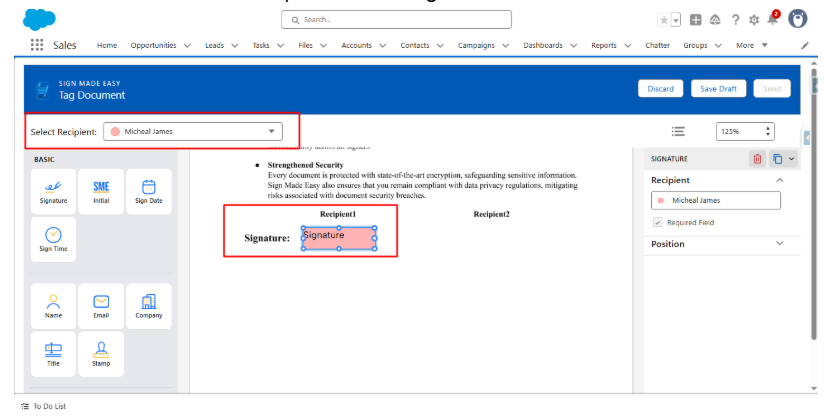
Task: Add a Company field
Action: coord(149,306)
